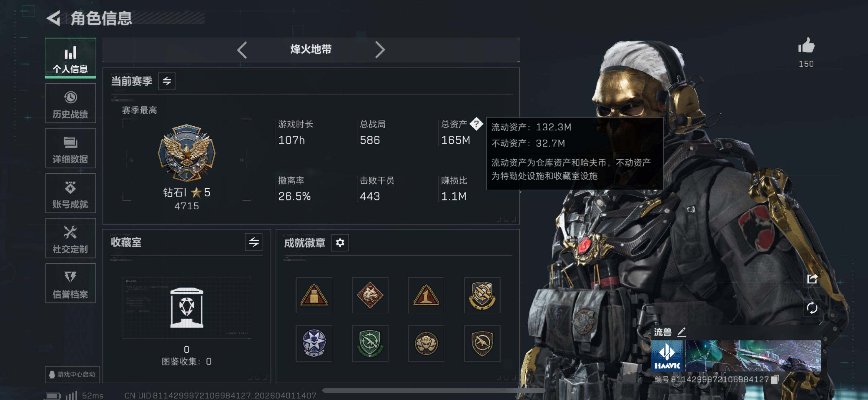Click the 总资产 question mark icon
The image size is (868, 400).
[x=476, y=124]
